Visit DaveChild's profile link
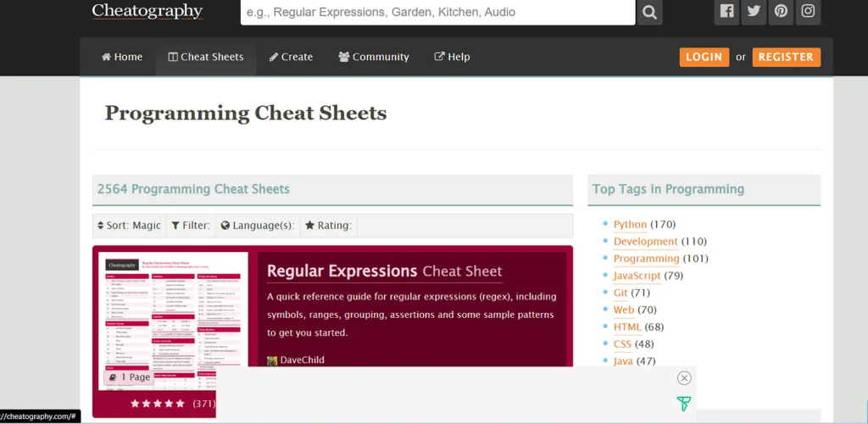The width and height of the screenshot is (868, 424). click(x=303, y=360)
